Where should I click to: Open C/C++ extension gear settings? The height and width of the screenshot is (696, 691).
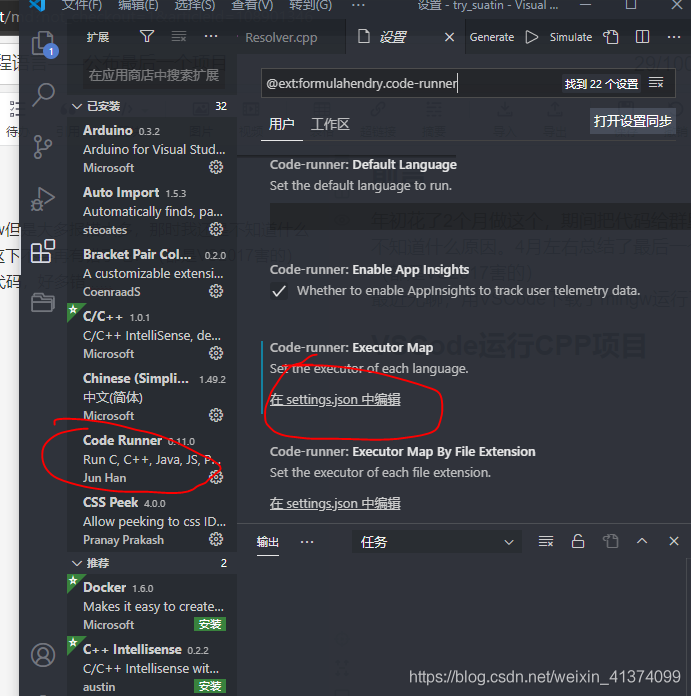pyautogui.click(x=216, y=353)
